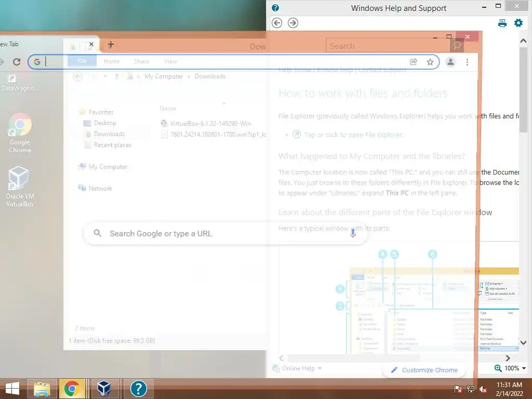532x399 pixels.
Task: Click the Windows Help Search field
Action: pyautogui.click(x=388, y=46)
